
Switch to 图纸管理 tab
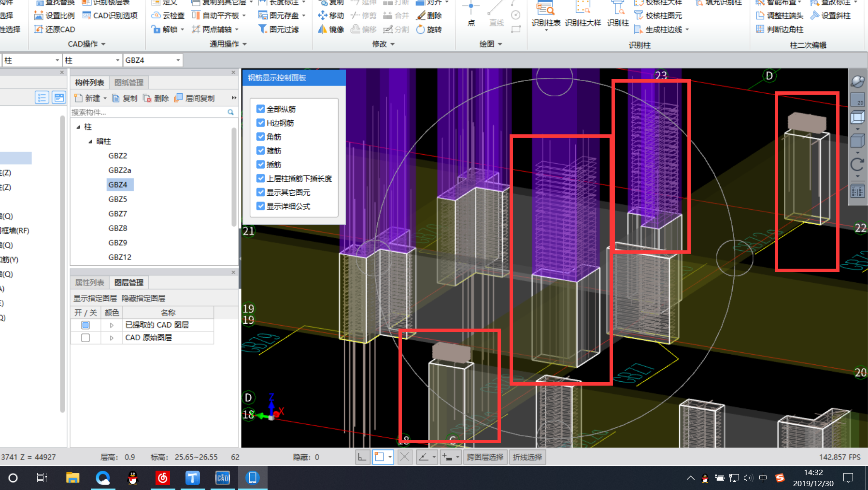pyautogui.click(x=129, y=83)
